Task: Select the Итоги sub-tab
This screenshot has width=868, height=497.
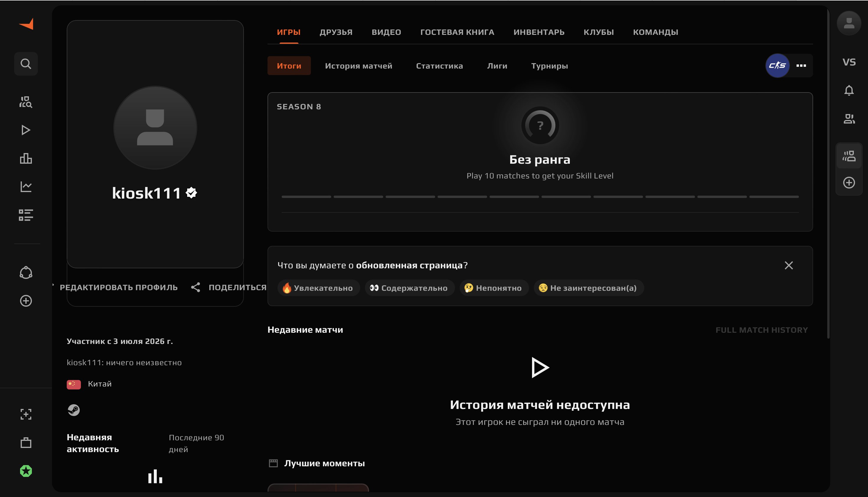Action: [x=289, y=66]
